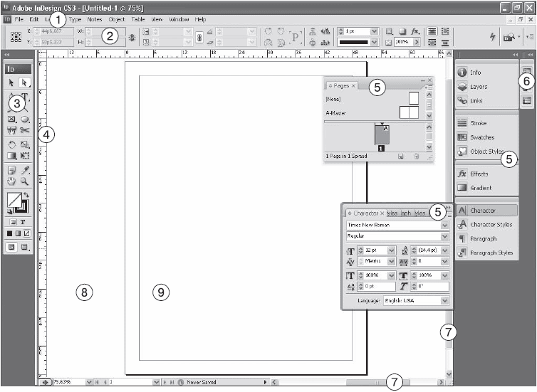537x392 pixels.
Task: Create new page in Pages panel
Action: coord(401,155)
